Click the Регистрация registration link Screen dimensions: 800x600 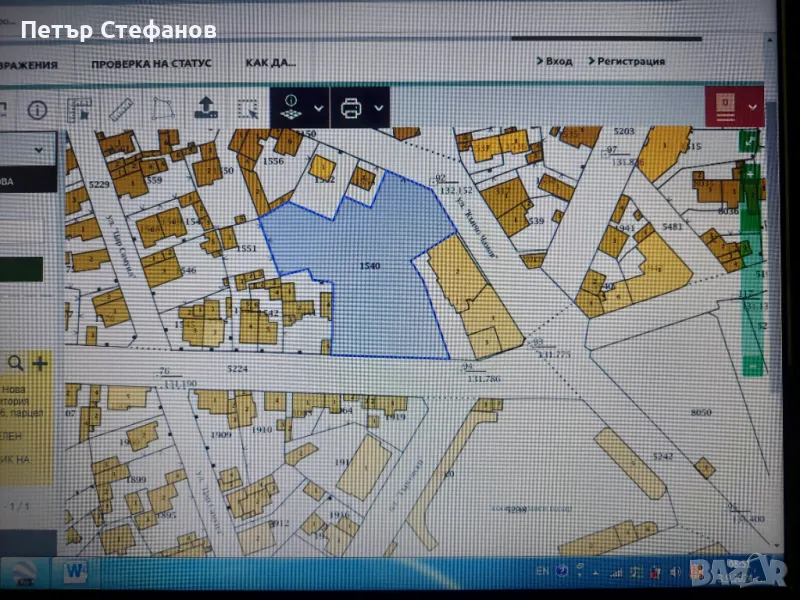pyautogui.click(x=632, y=60)
